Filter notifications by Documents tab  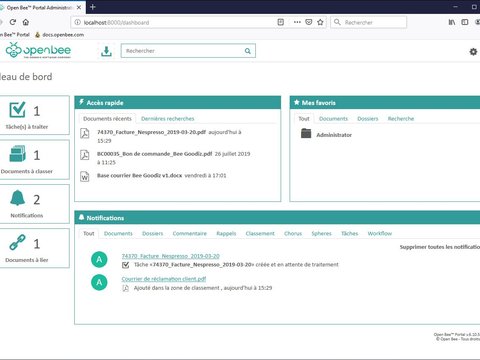pos(118,233)
